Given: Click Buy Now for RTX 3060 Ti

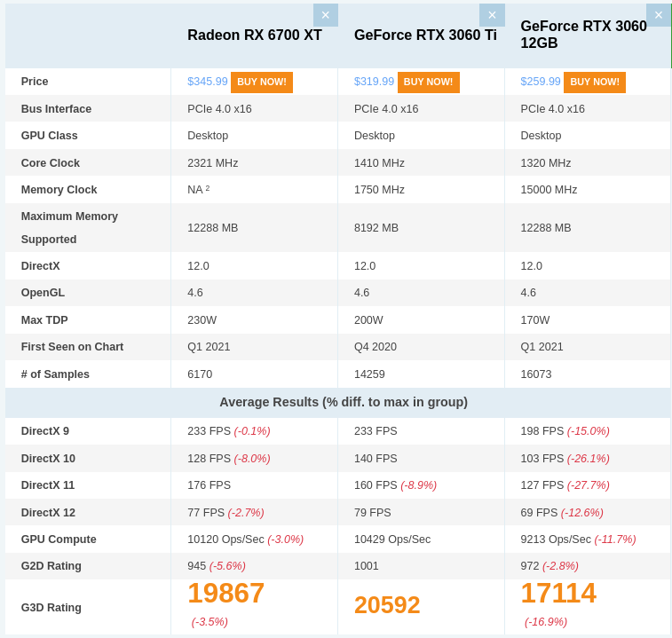Looking at the screenshot, I should (428, 82).
